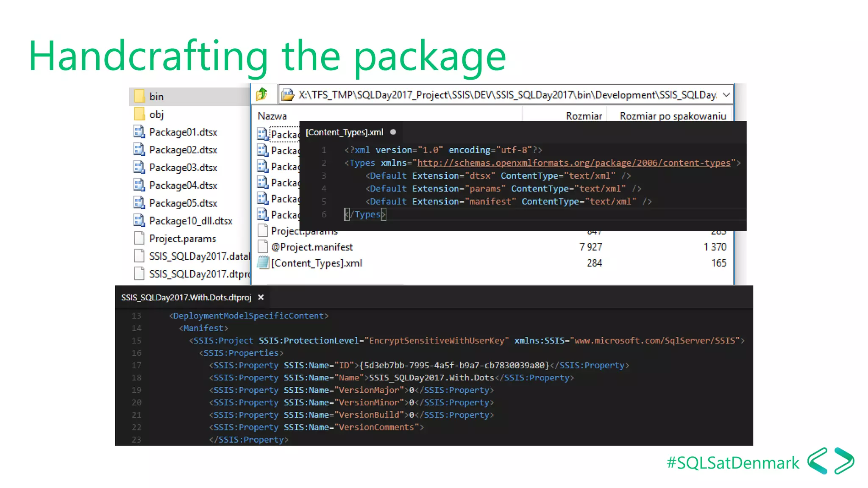
Task: Click the VersionMajor property line
Action: 351,390
